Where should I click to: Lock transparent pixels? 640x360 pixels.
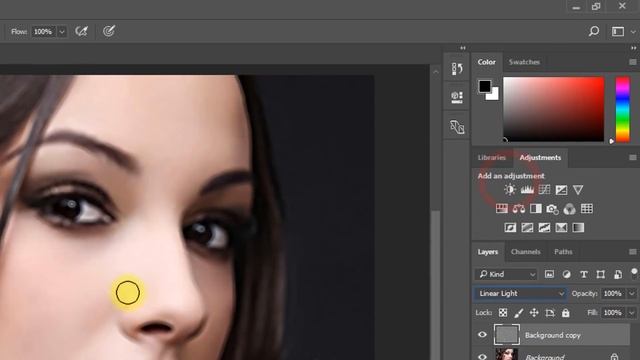[x=503, y=313]
